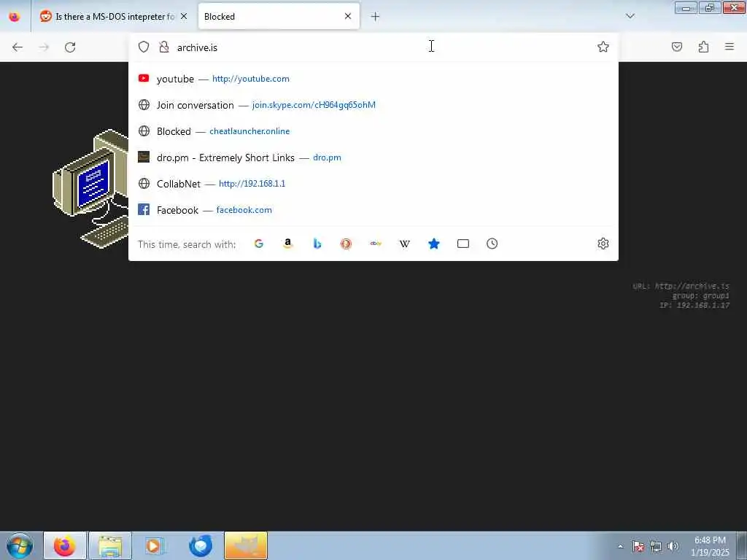Open tracking protection shield icon

coord(144,47)
